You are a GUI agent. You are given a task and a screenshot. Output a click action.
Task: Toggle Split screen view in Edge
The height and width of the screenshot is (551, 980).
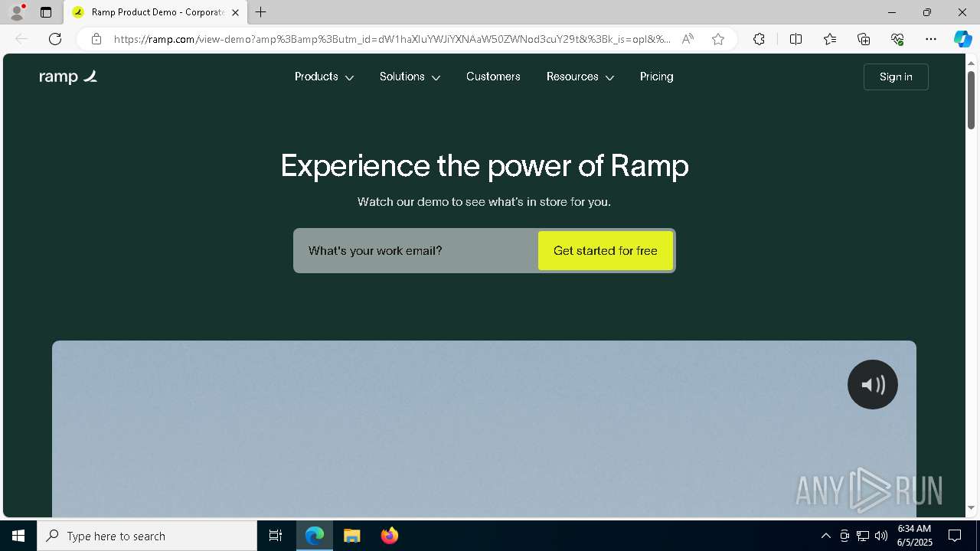point(795,39)
